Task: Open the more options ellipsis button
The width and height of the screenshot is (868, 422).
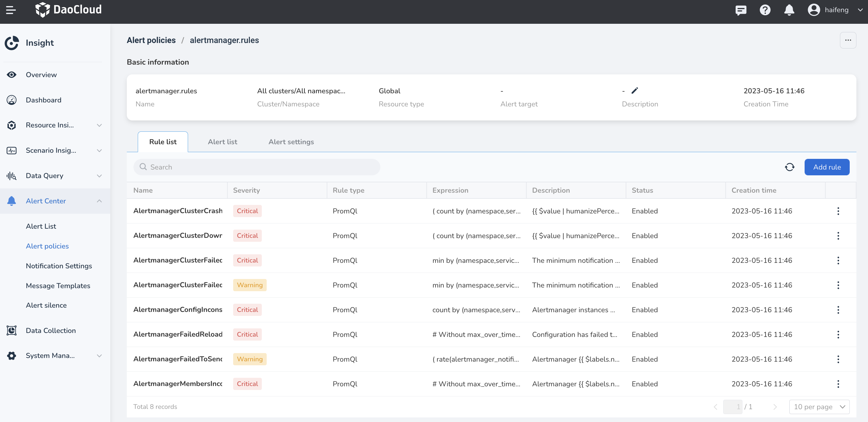Action: click(x=848, y=41)
